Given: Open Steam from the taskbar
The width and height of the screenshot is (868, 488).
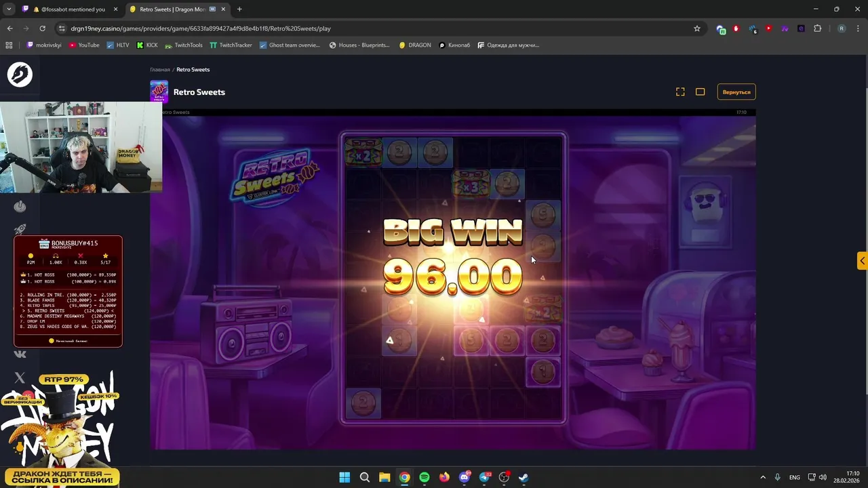Looking at the screenshot, I should [x=524, y=477].
